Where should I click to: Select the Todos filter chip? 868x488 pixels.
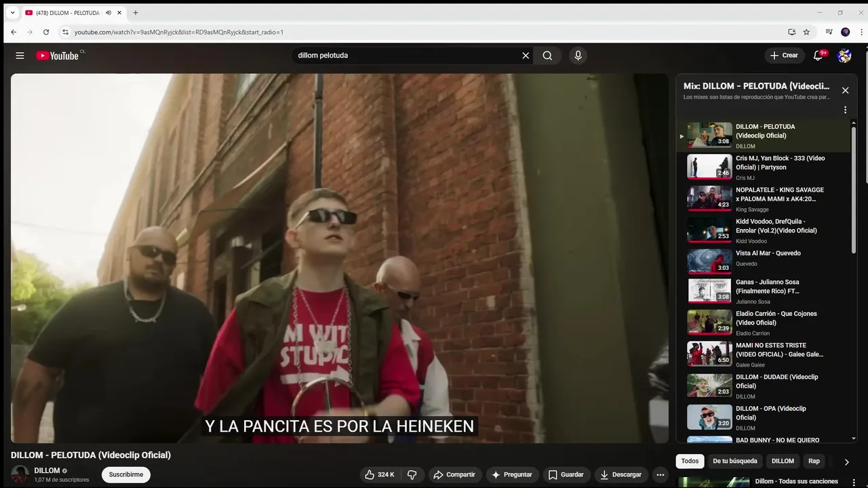(690, 461)
